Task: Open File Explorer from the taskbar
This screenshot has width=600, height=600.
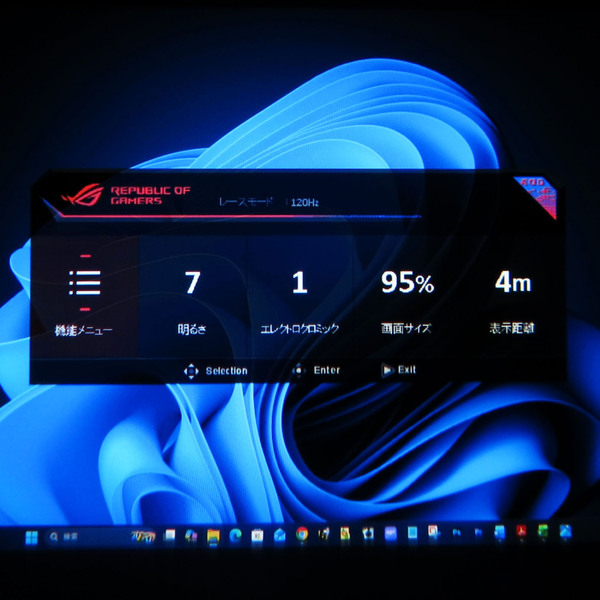Action: click(213, 536)
